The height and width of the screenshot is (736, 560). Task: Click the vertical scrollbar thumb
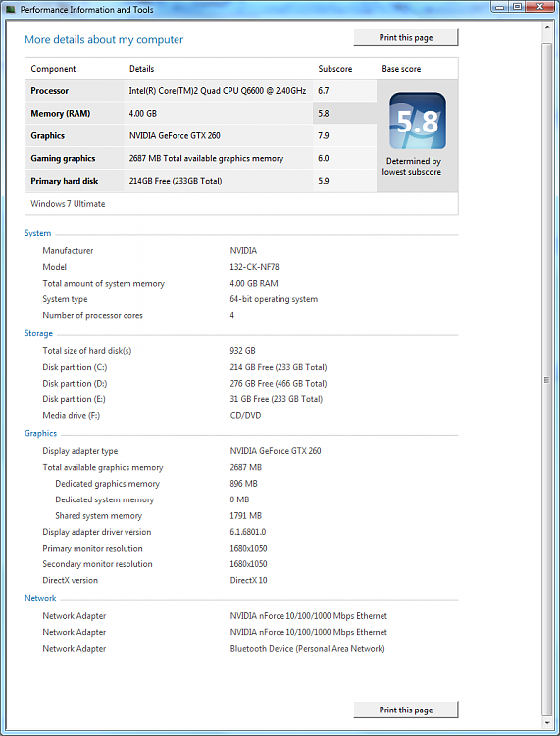coord(547,379)
